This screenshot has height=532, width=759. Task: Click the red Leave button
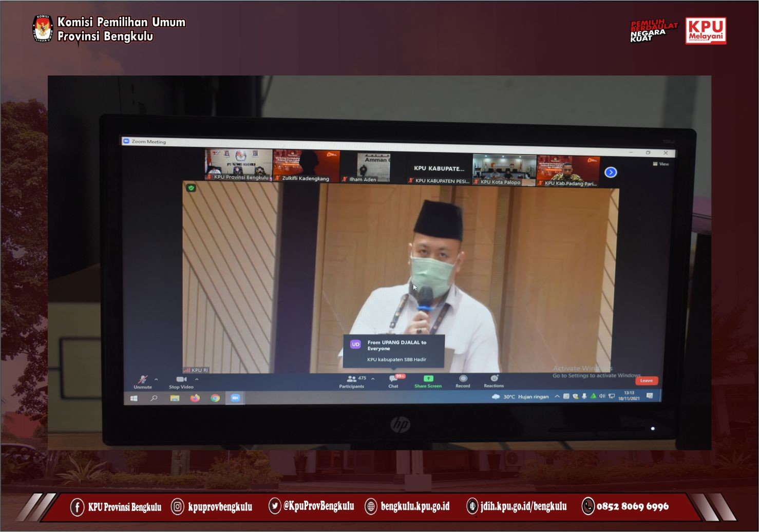[646, 381]
